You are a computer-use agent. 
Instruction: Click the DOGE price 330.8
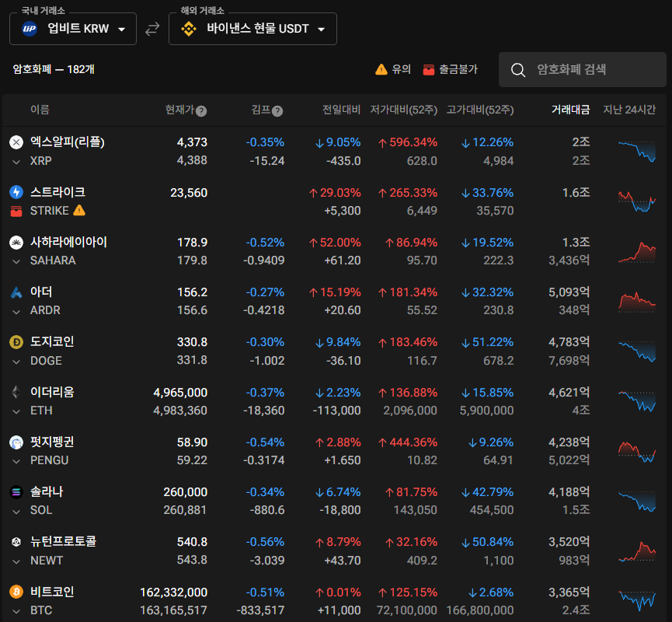(192, 342)
